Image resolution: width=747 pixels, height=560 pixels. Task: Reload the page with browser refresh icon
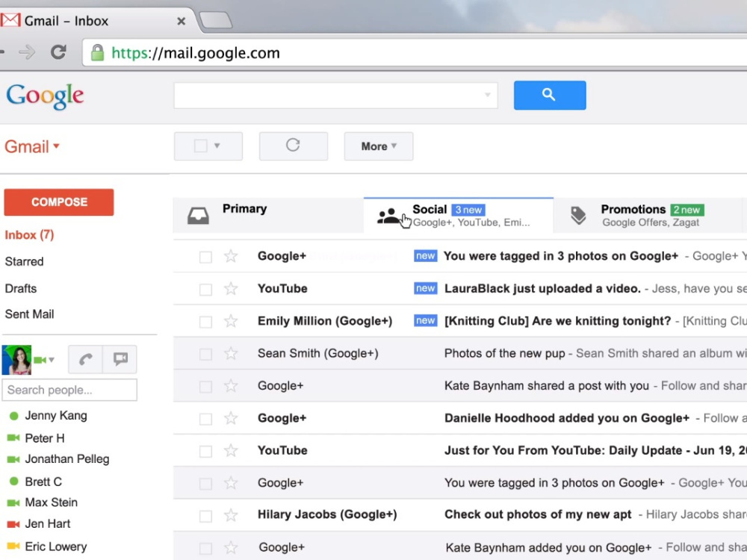[58, 52]
